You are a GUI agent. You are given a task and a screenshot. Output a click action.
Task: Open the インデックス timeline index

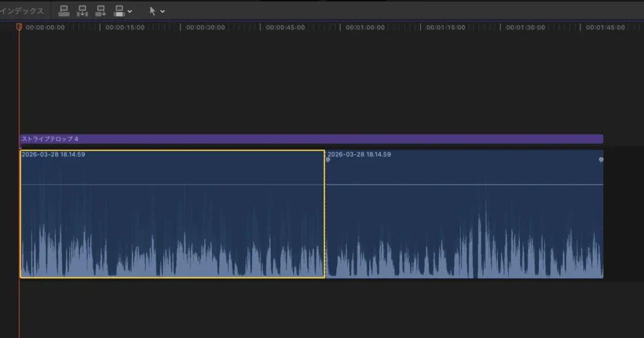[22, 11]
